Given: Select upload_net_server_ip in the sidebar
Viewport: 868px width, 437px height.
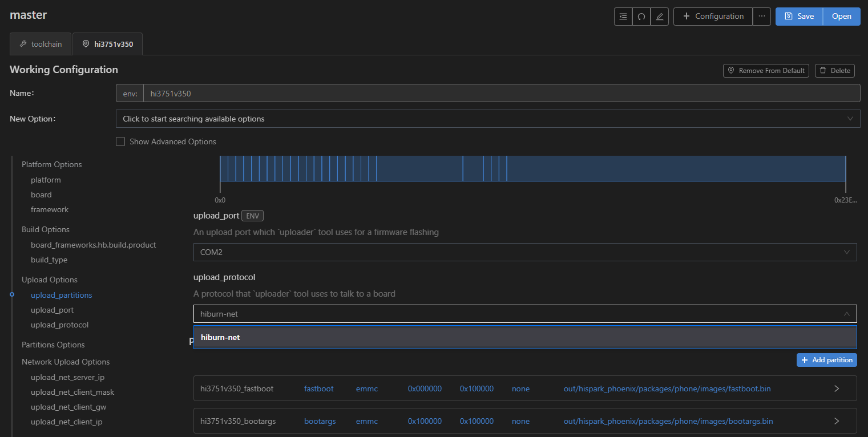Looking at the screenshot, I should click(68, 377).
